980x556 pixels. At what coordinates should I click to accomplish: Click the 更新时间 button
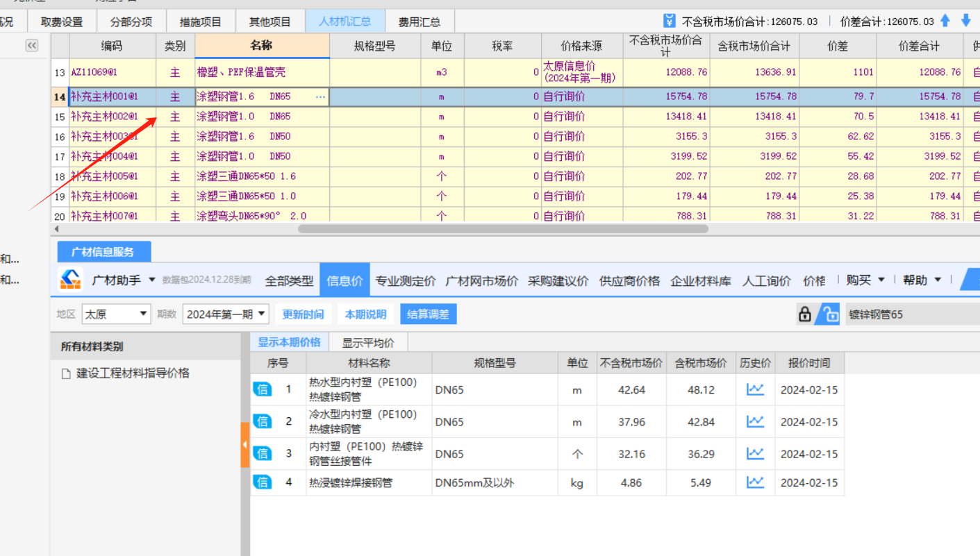303,314
